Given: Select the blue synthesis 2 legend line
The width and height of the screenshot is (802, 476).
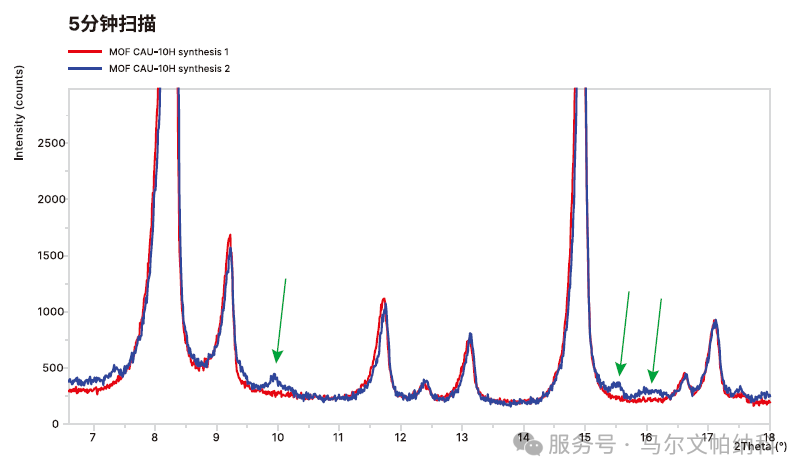Looking at the screenshot, I should pos(85,68).
